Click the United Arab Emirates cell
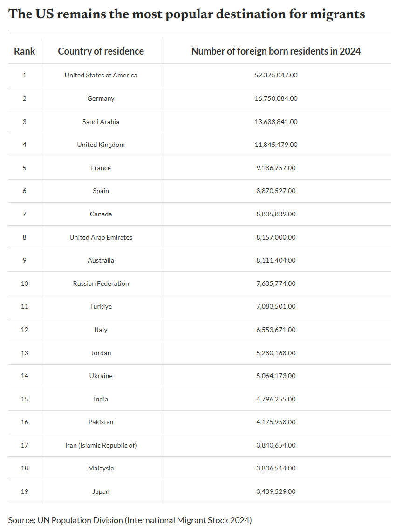Screen dimensions: 396x532 101,237
